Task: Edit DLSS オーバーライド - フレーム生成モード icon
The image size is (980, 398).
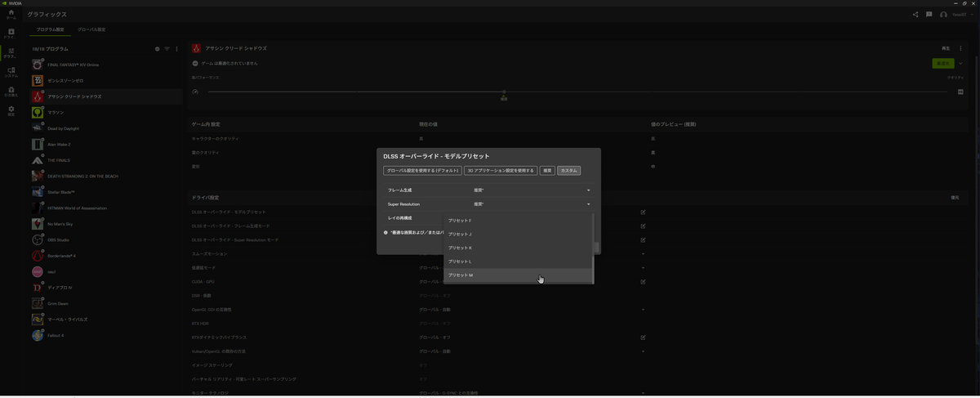Action: tap(643, 226)
